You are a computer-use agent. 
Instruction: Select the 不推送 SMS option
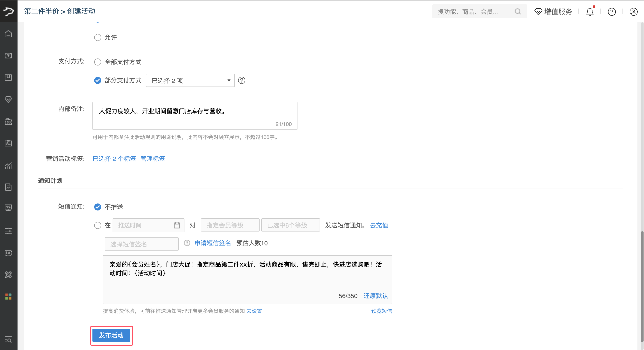click(x=98, y=207)
